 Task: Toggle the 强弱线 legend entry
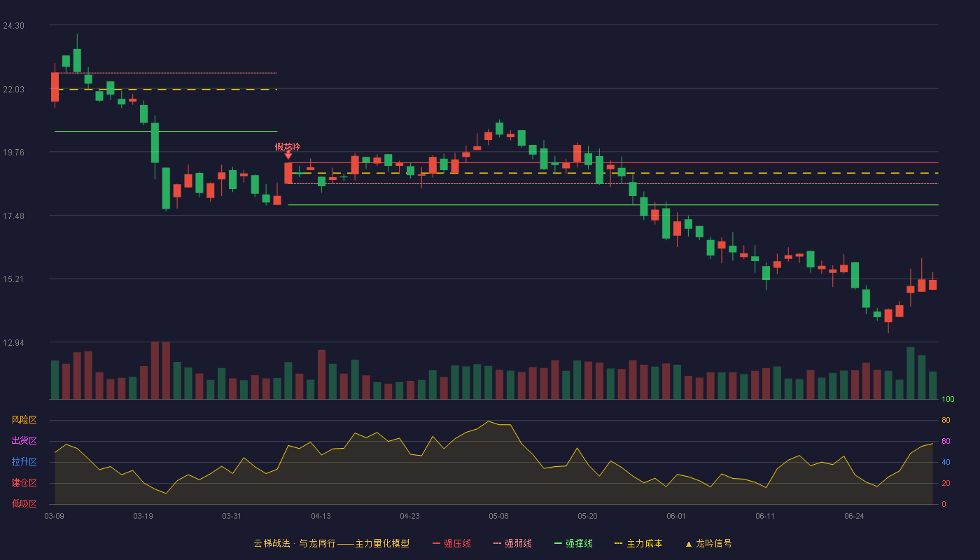[x=512, y=543]
